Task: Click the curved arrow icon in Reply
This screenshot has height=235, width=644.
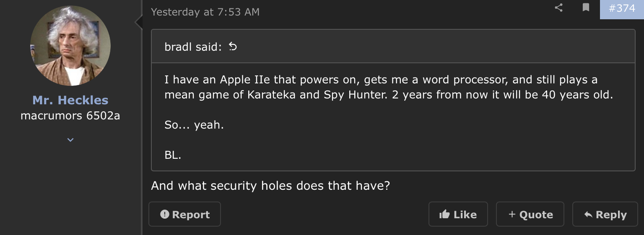Action: coord(588,214)
